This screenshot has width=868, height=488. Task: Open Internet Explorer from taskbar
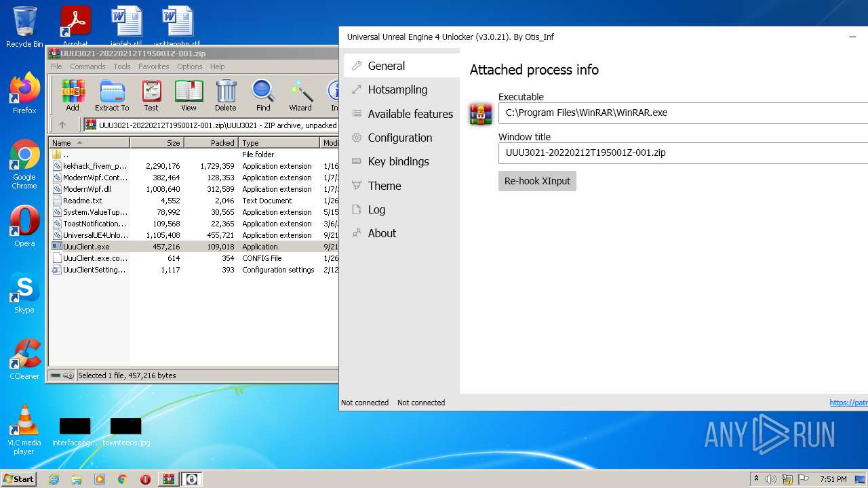click(x=54, y=479)
